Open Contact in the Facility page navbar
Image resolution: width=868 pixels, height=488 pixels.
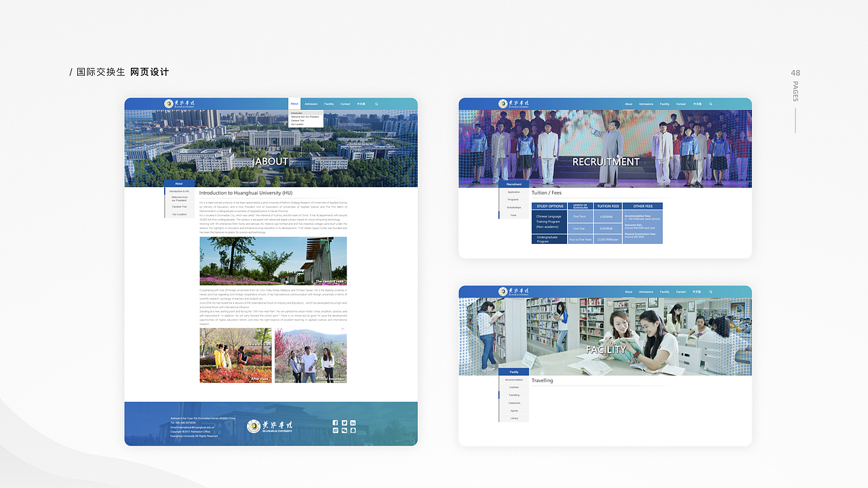pyautogui.click(x=681, y=291)
